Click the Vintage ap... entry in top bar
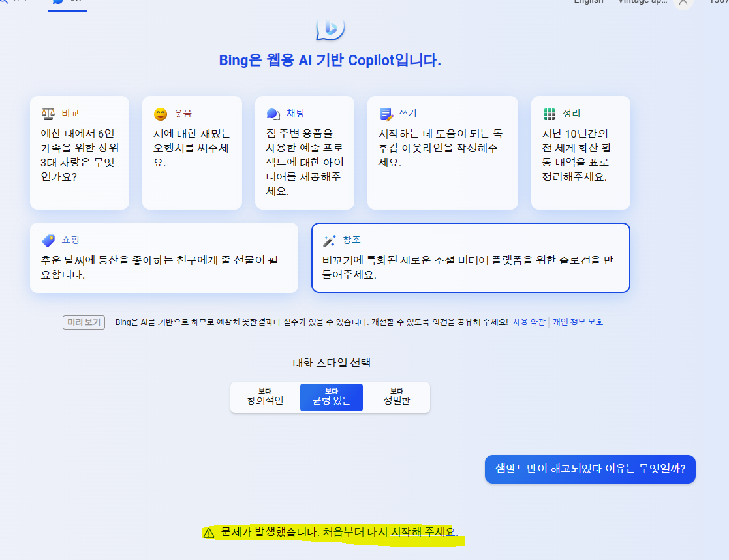The height and width of the screenshot is (560, 729). (642, 2)
